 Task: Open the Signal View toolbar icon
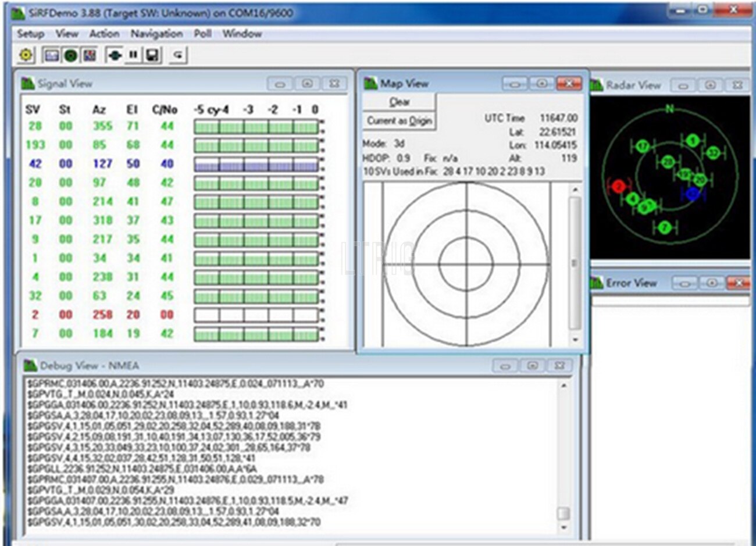pos(52,55)
